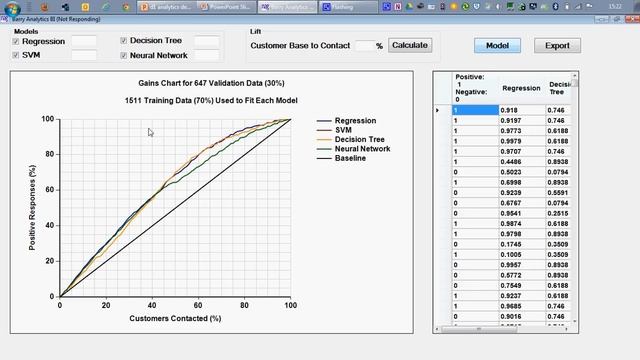The image size is (640, 360).
Task: Toggle the Regression model checkbox
Action: point(16,42)
